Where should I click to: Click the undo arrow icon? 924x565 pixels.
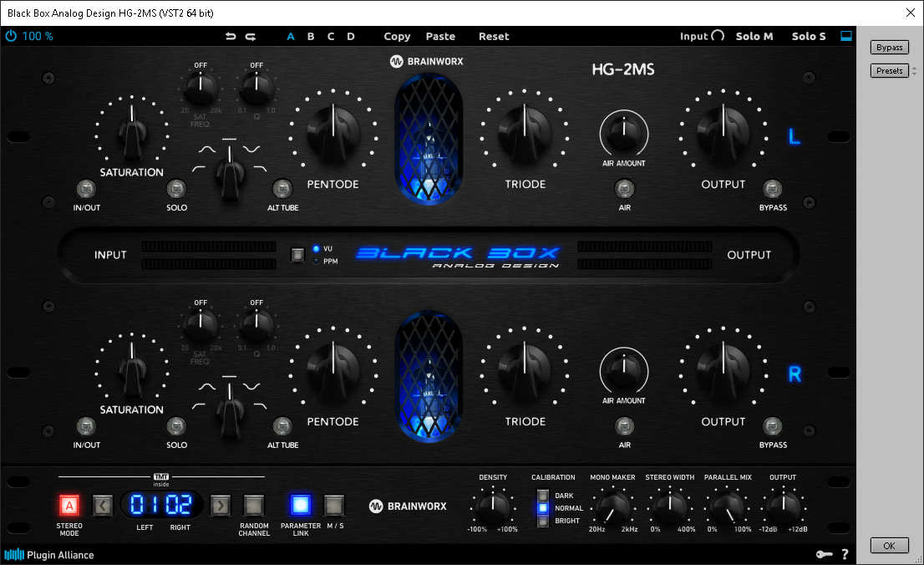click(x=231, y=36)
